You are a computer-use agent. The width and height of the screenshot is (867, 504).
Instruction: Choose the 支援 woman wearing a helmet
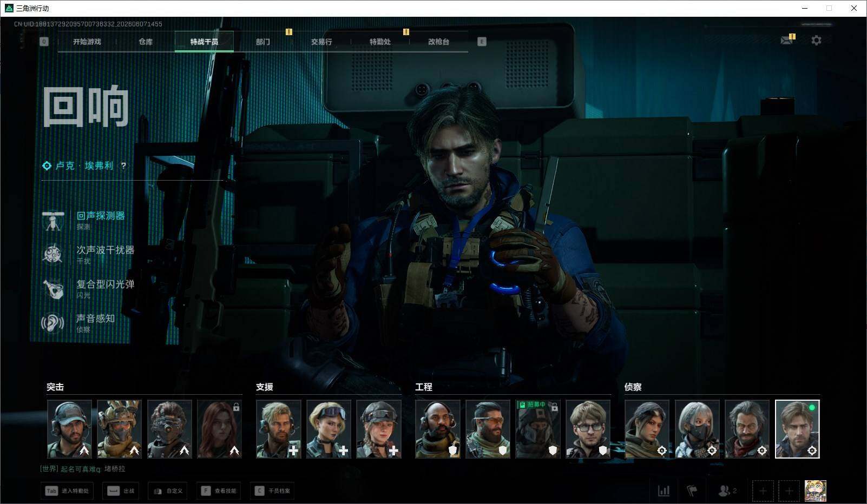pos(379,429)
